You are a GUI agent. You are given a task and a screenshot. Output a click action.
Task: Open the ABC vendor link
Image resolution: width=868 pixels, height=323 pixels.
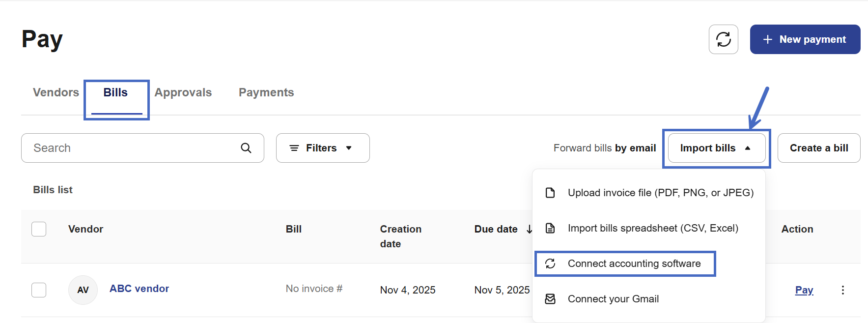139,289
